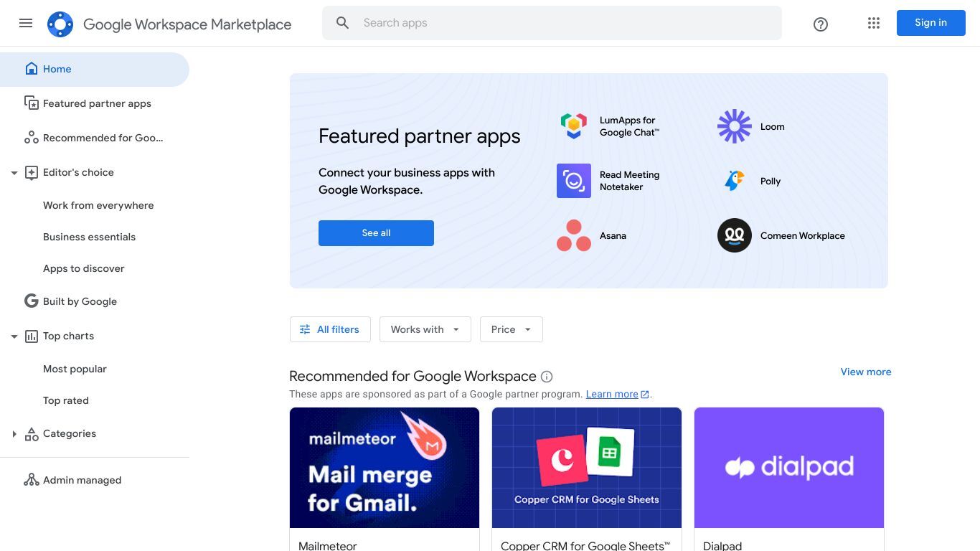Screen dimensions: 980x551
Task: Click the Sign in button
Action: (931, 23)
